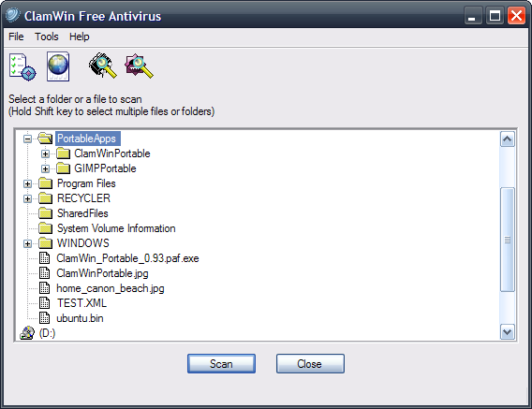Select WINDOWS folder name
The image size is (532, 409).
[x=83, y=243]
